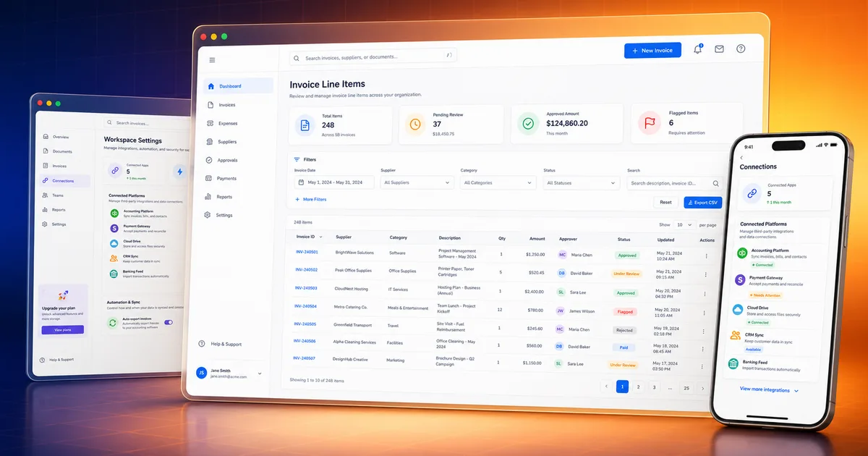Open invoice INV-240504 link

pos(305,306)
